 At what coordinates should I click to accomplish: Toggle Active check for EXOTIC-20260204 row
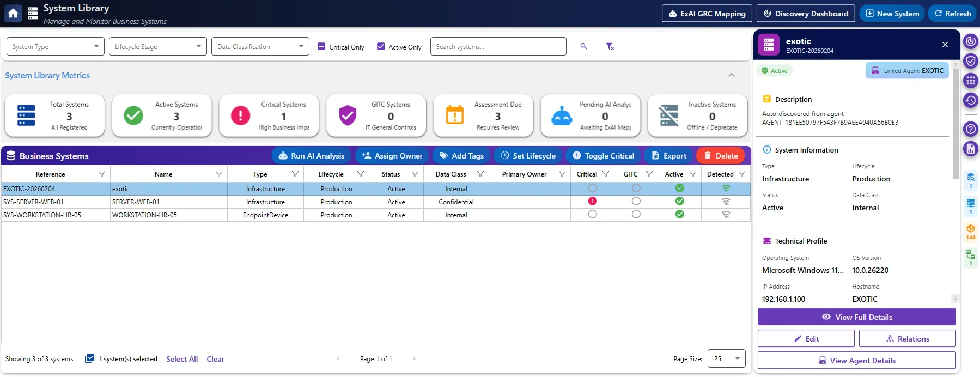click(680, 188)
